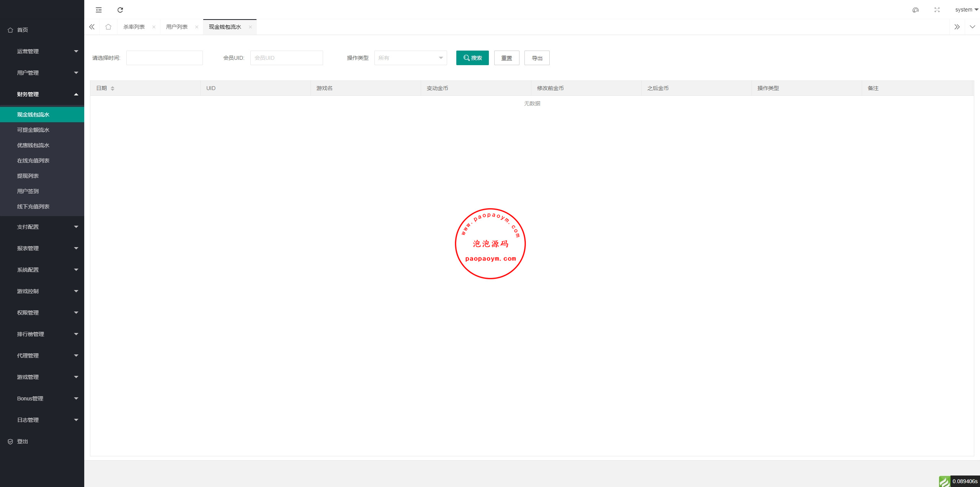Go to the home tab icon
The height and width of the screenshot is (487, 980).
[108, 27]
